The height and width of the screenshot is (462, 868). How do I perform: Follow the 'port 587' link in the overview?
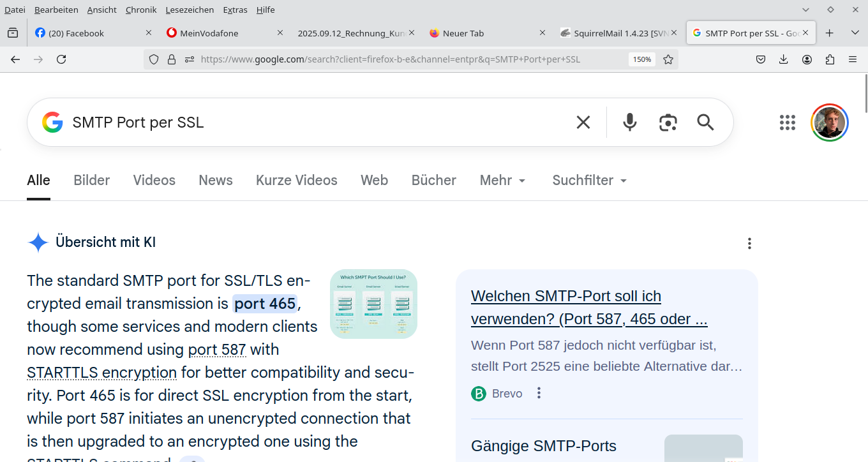tap(217, 349)
